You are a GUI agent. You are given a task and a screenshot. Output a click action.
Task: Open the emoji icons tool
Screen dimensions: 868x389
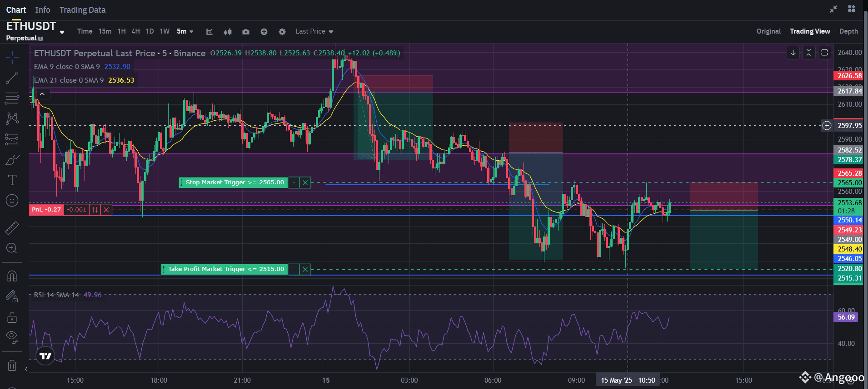point(12,200)
